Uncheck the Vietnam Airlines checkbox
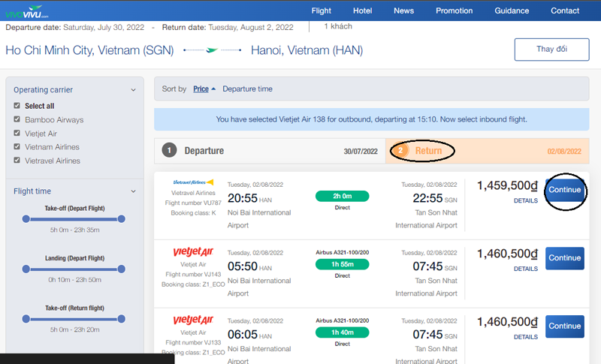The height and width of the screenshot is (364, 601). (x=17, y=146)
